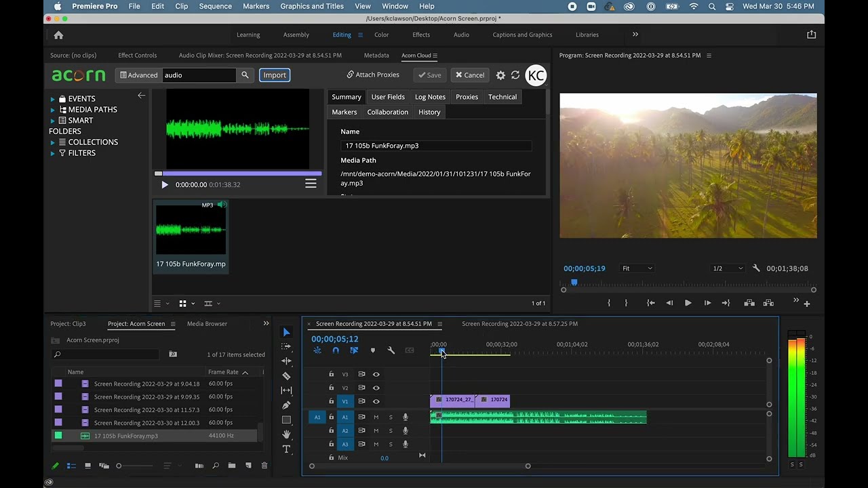868x488 pixels.
Task: Click Lift button in Program Monitor
Action: [749, 303]
